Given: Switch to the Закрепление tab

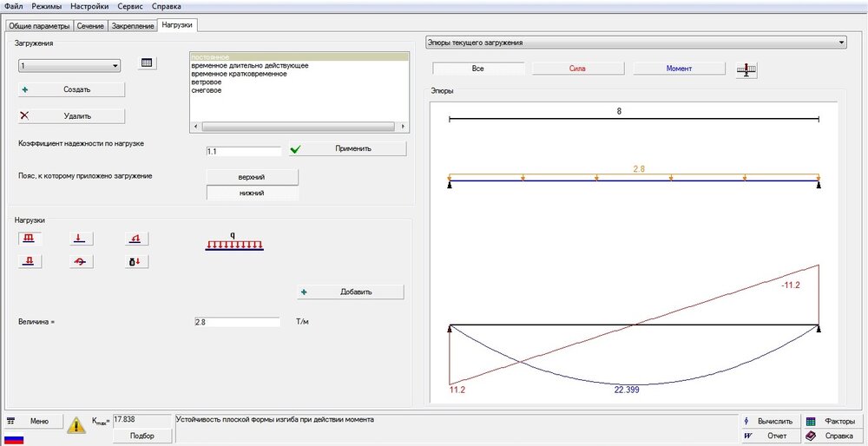Looking at the screenshot, I should pyautogui.click(x=133, y=26).
